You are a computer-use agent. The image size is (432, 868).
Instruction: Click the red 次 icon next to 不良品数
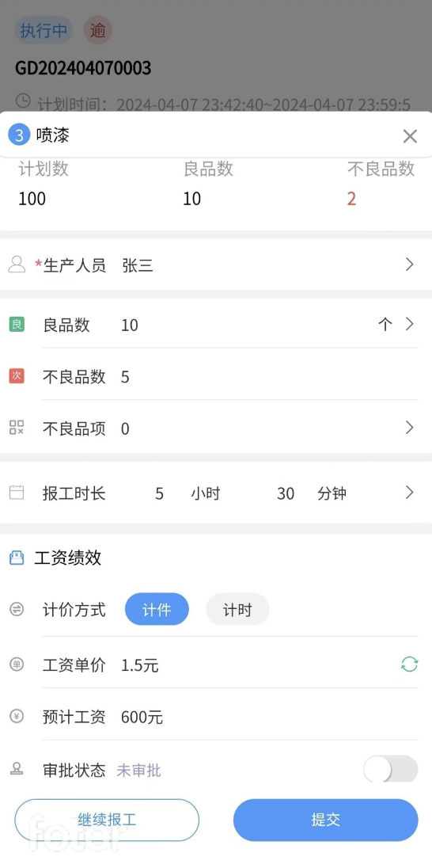17,376
